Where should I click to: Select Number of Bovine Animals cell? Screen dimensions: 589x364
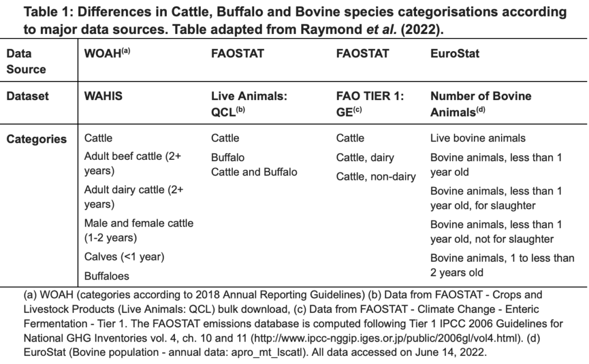(481, 104)
